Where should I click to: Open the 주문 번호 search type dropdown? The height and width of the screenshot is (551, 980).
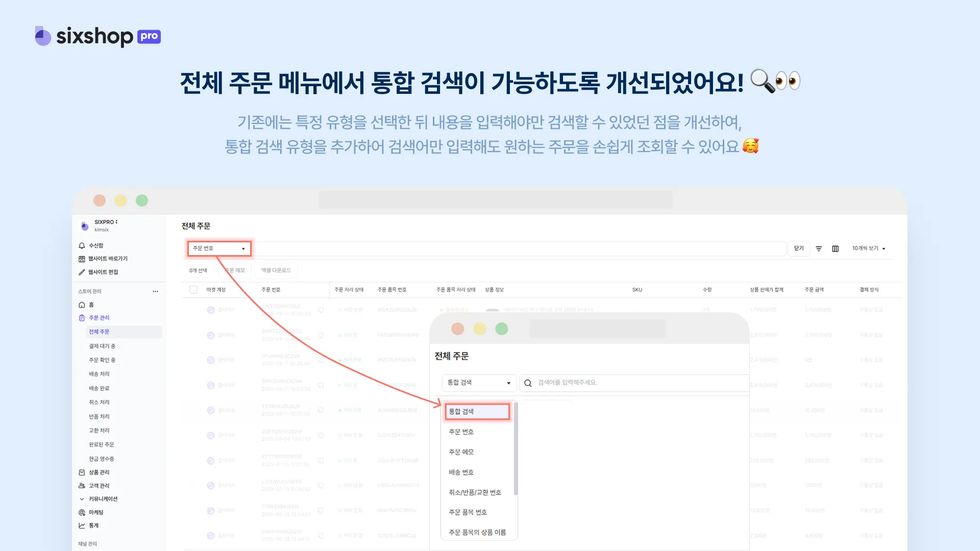pyautogui.click(x=219, y=248)
